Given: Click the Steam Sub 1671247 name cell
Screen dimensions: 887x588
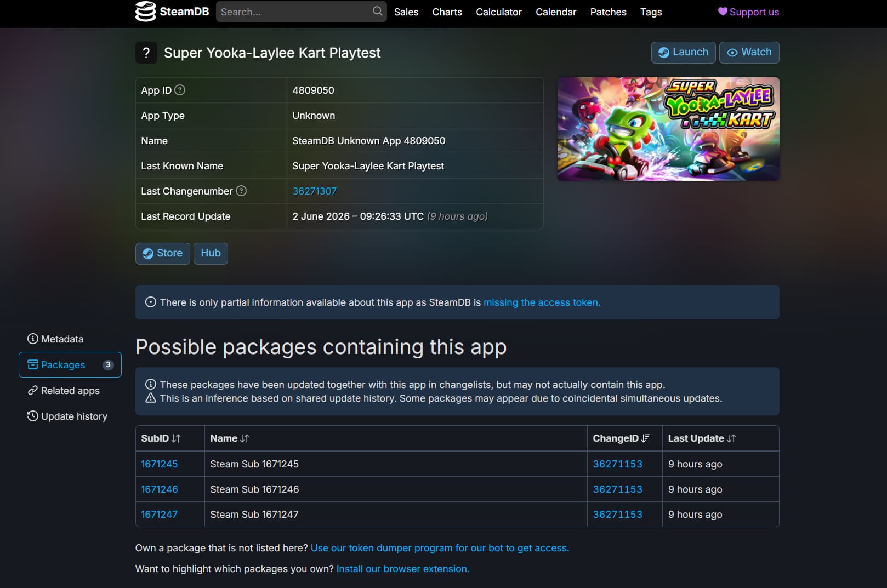Looking at the screenshot, I should pyautogui.click(x=396, y=515).
